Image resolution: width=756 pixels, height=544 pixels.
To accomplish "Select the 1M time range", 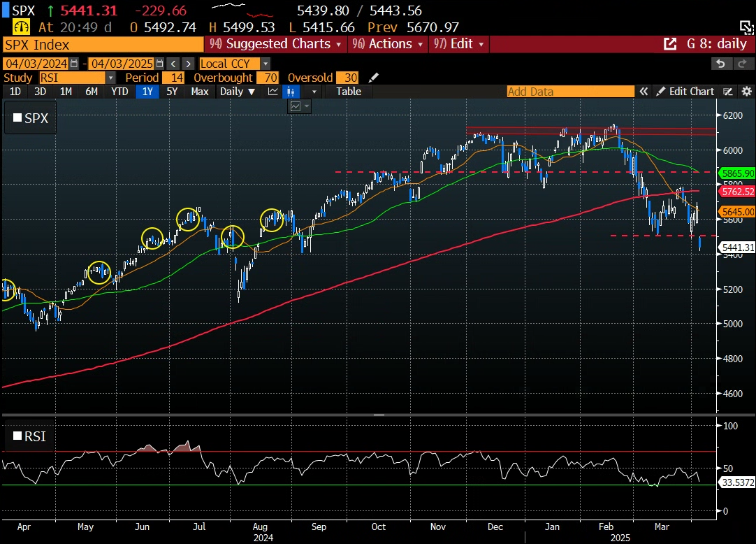I will click(x=66, y=92).
